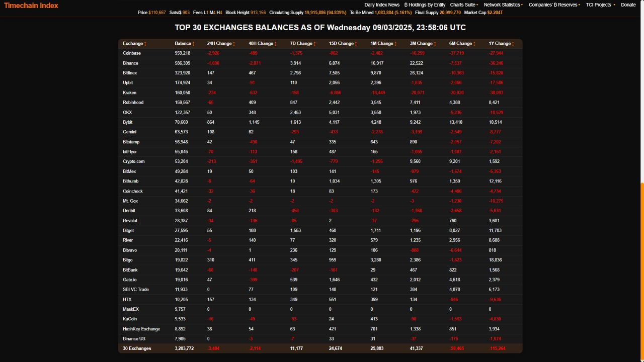
Task: Expand Companies' B Reserves menu
Action: (554, 5)
